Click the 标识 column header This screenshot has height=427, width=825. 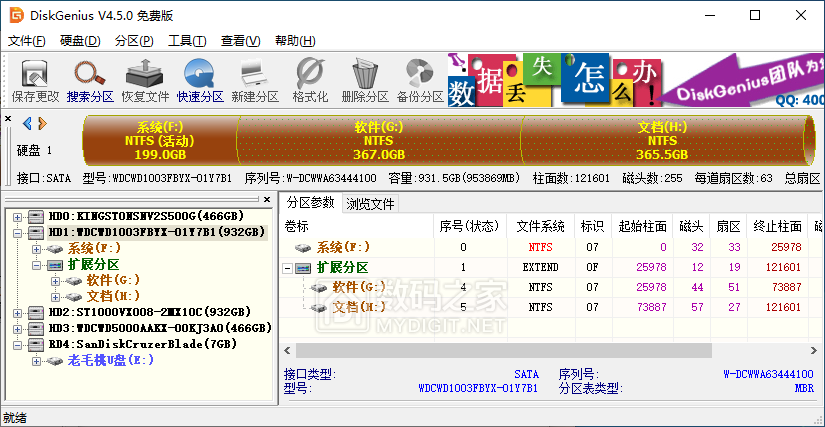click(592, 226)
